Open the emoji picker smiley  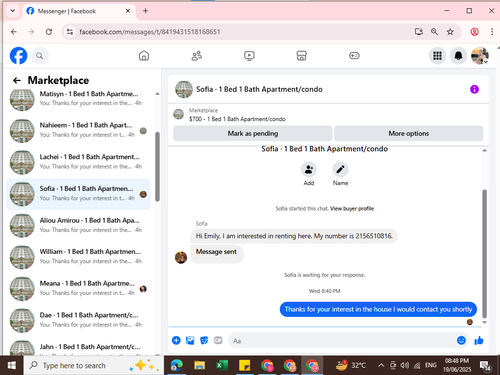pos(461,340)
